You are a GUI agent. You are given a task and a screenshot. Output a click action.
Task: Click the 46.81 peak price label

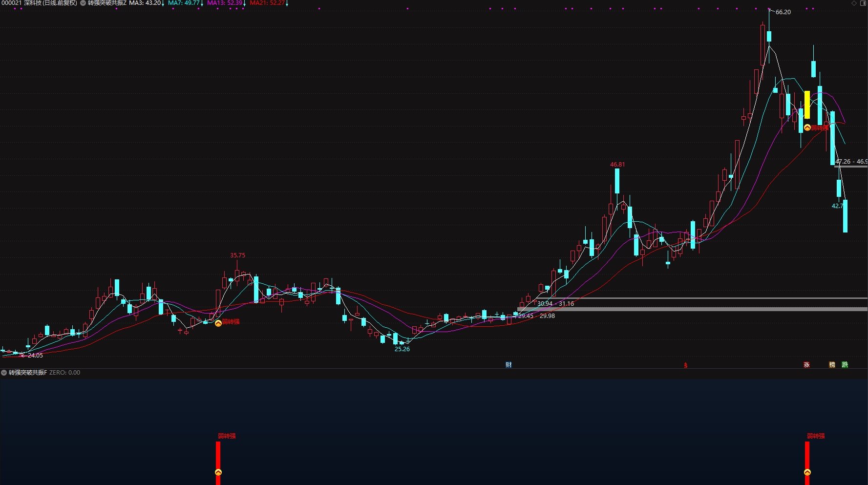click(617, 165)
